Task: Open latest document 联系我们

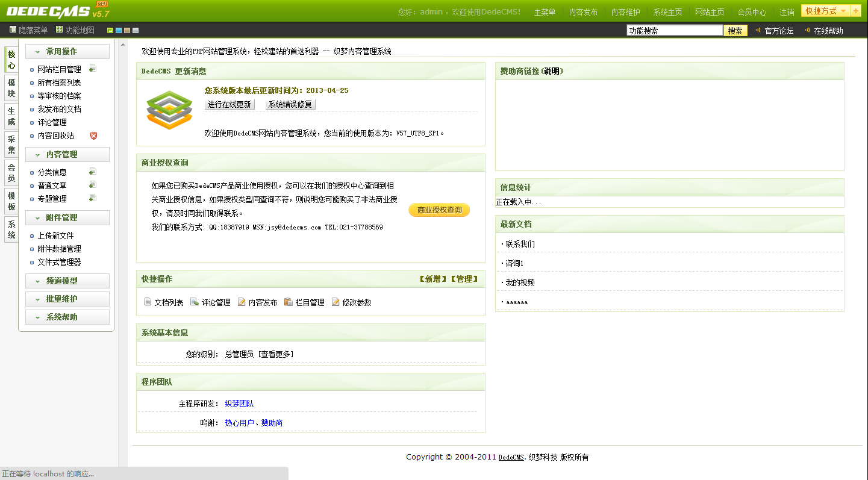Action: pos(520,244)
